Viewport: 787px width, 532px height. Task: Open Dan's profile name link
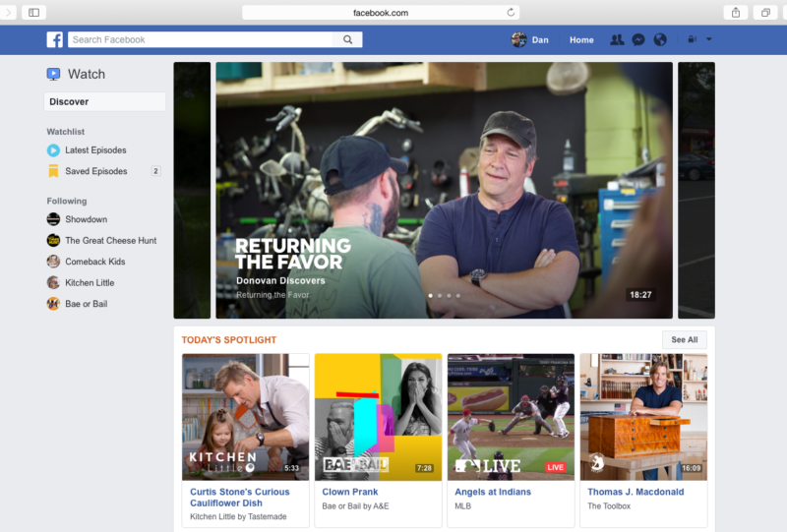(540, 39)
